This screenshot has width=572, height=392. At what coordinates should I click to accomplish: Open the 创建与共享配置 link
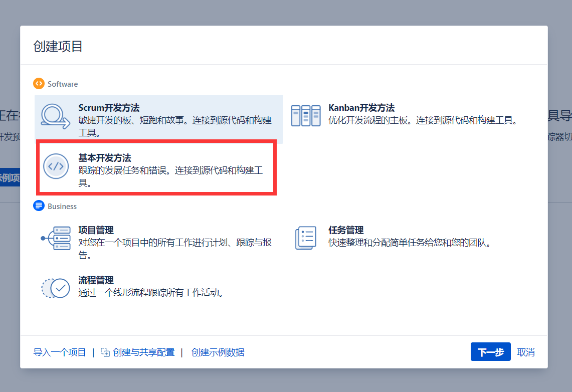(144, 352)
